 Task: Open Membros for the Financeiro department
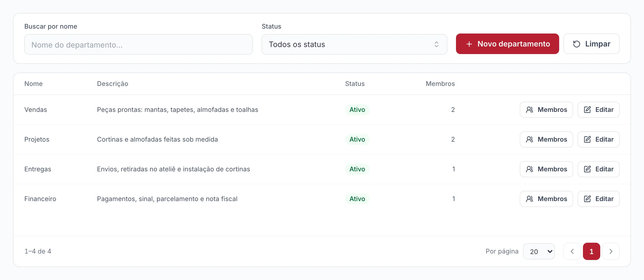tap(546, 199)
